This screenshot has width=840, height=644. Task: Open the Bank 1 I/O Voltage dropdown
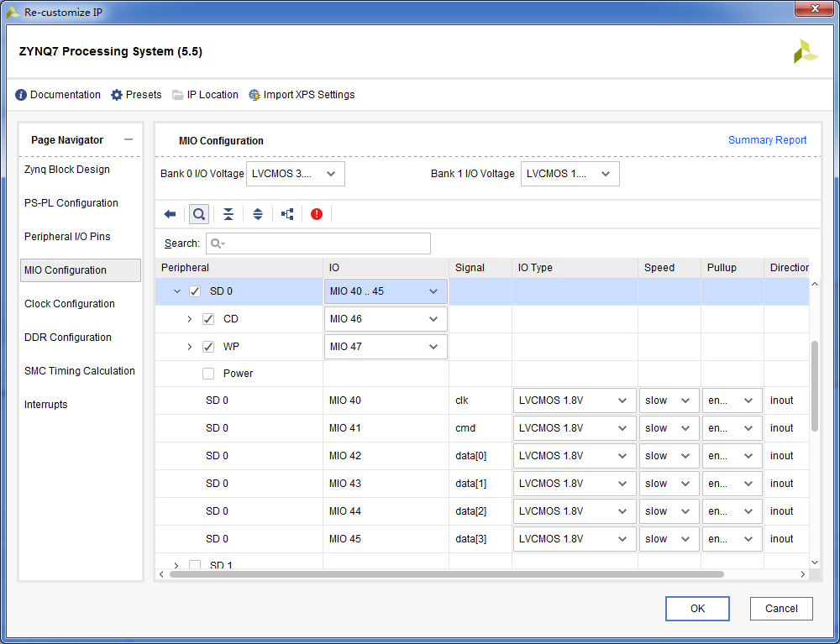570,174
